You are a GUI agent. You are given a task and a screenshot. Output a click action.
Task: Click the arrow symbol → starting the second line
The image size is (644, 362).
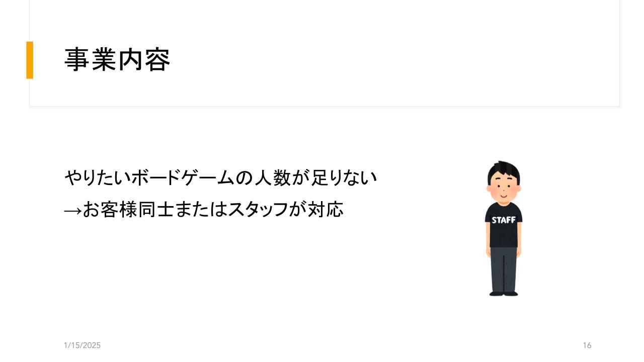pyautogui.click(x=72, y=210)
